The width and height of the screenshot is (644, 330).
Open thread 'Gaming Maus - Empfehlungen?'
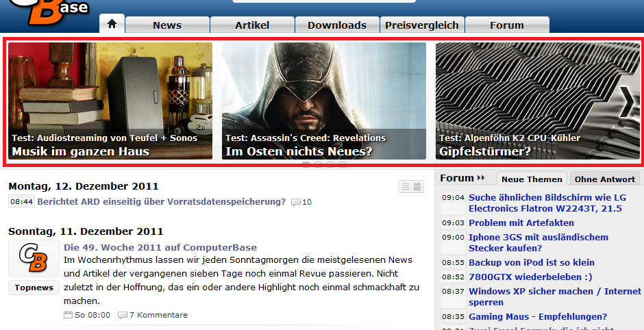[538, 317]
